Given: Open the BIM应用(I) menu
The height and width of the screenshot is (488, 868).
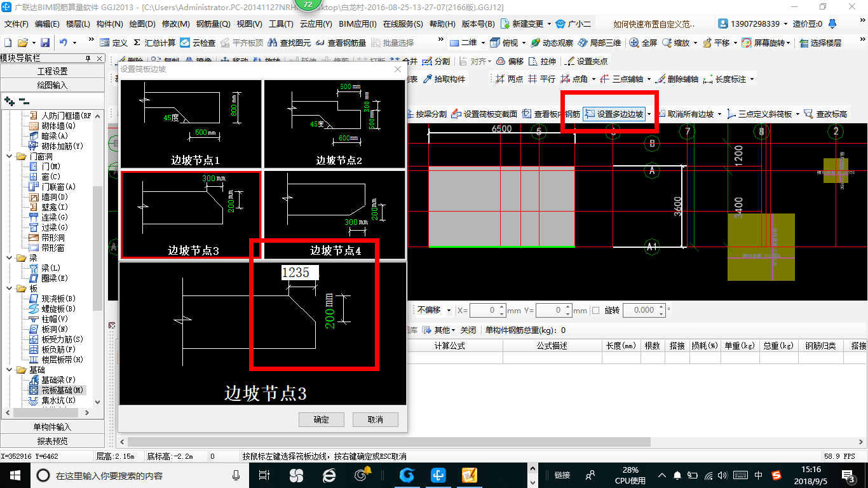Looking at the screenshot, I should (x=358, y=24).
